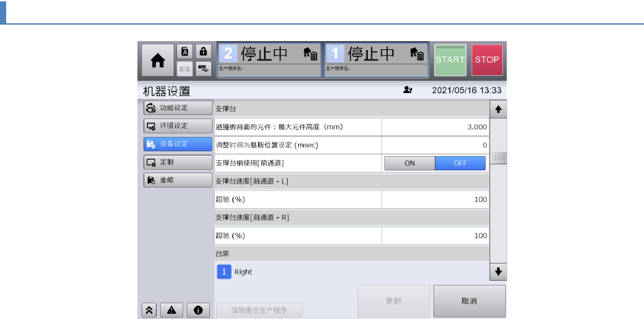Open 功能设定 settings tab

pyautogui.click(x=178, y=107)
